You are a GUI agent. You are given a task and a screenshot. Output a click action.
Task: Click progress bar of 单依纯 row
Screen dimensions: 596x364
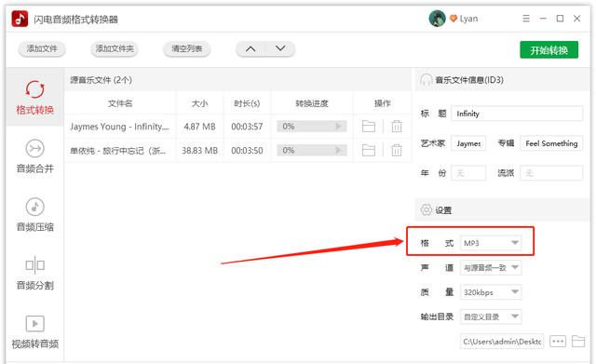pyautogui.click(x=312, y=151)
